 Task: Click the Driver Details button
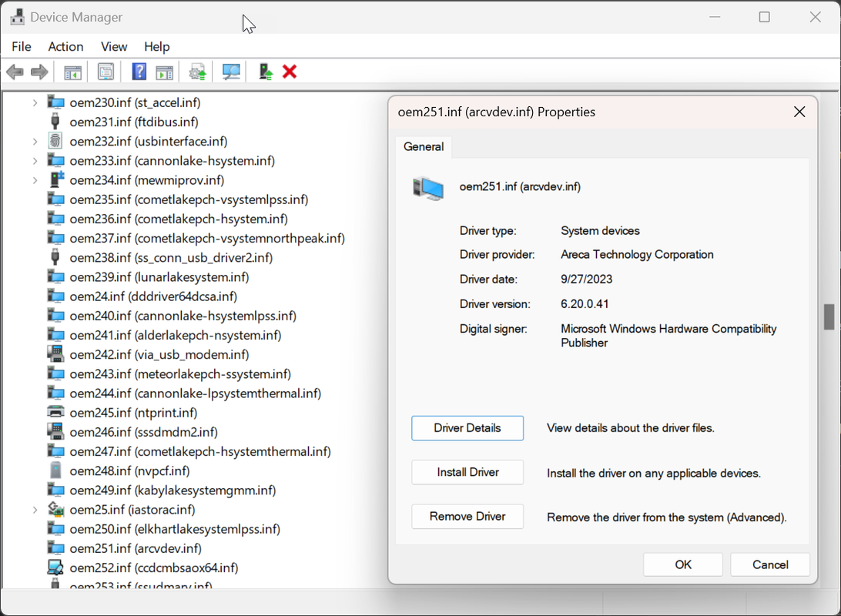coord(467,428)
